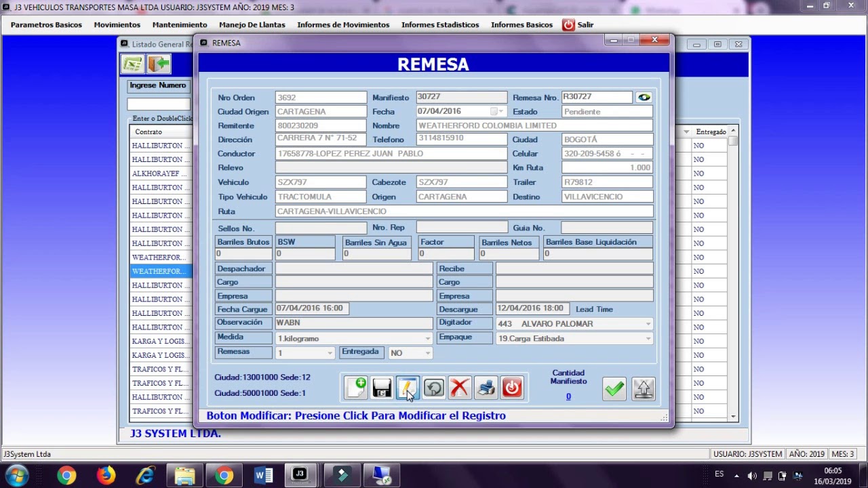Click the Despachador input field
Screen dimensions: 868x488
354,269
